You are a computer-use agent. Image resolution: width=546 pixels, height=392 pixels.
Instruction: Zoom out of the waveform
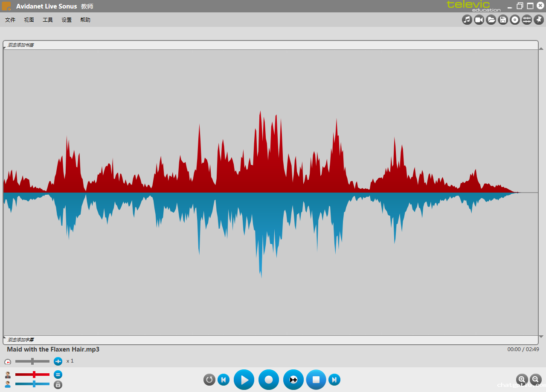point(535,379)
